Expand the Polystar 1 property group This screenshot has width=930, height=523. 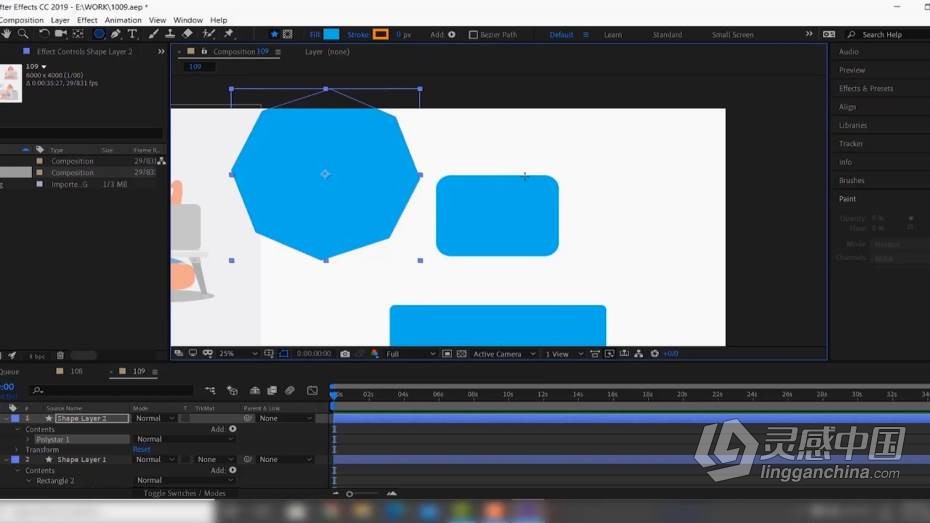point(28,439)
